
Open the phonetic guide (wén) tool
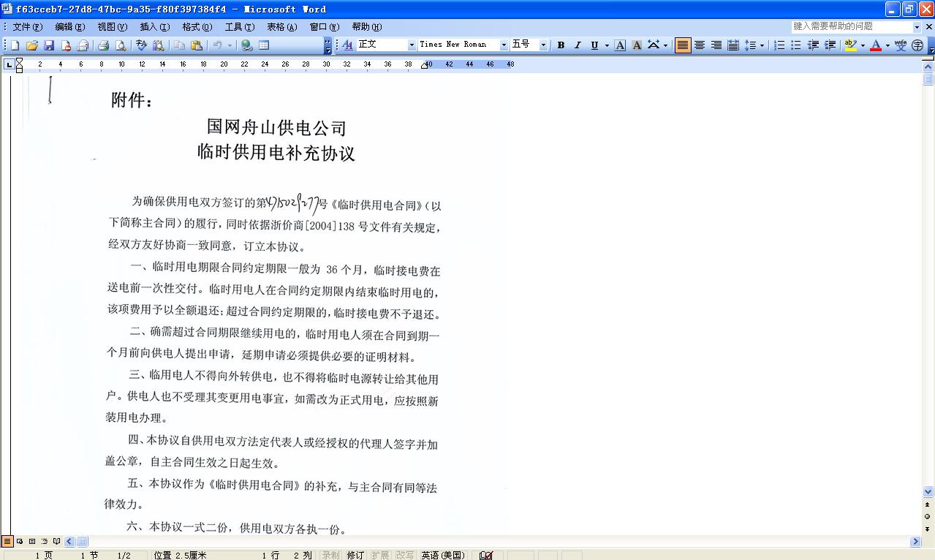901,45
